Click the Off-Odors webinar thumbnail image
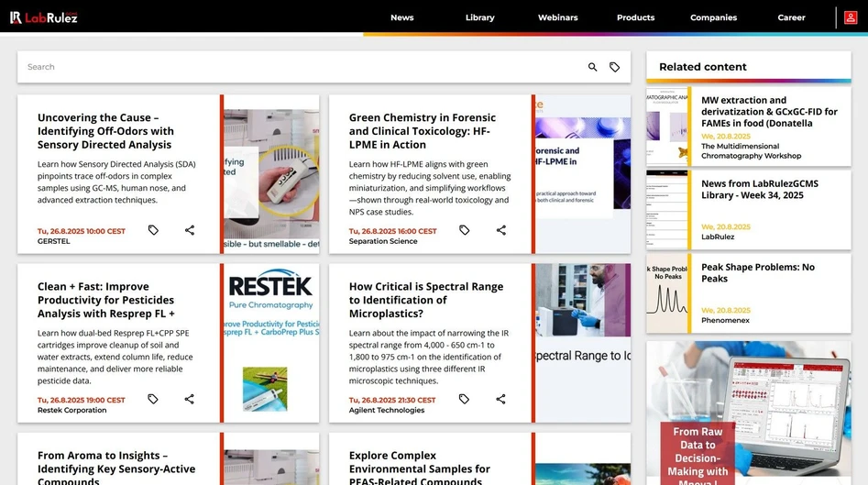Screen dimensions: 868x485 tap(272, 174)
